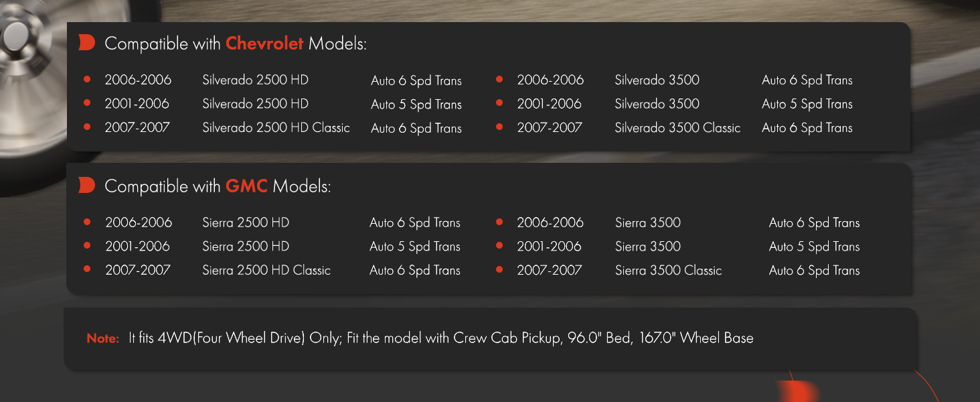Click 2001-2006 year range for Silverado 2500 HD

[137, 104]
